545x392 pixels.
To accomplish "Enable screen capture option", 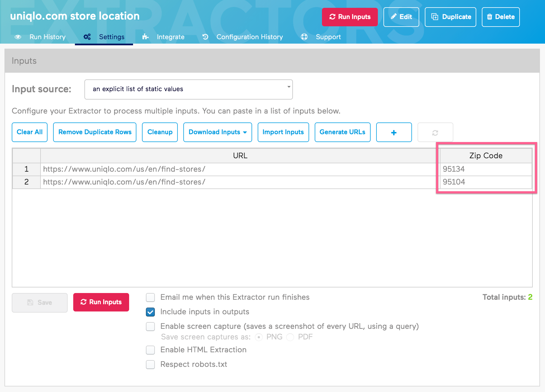I will [x=150, y=327].
